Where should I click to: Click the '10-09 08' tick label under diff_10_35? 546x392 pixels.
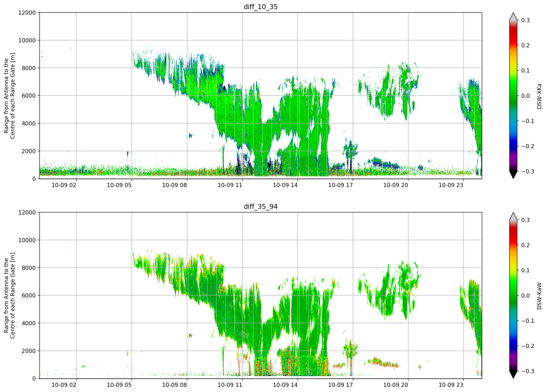175,185
